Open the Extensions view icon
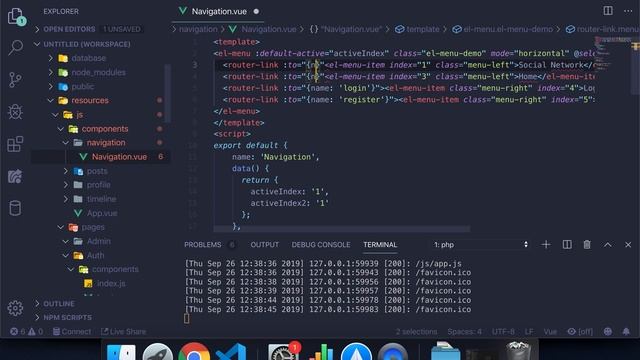 click(x=15, y=144)
